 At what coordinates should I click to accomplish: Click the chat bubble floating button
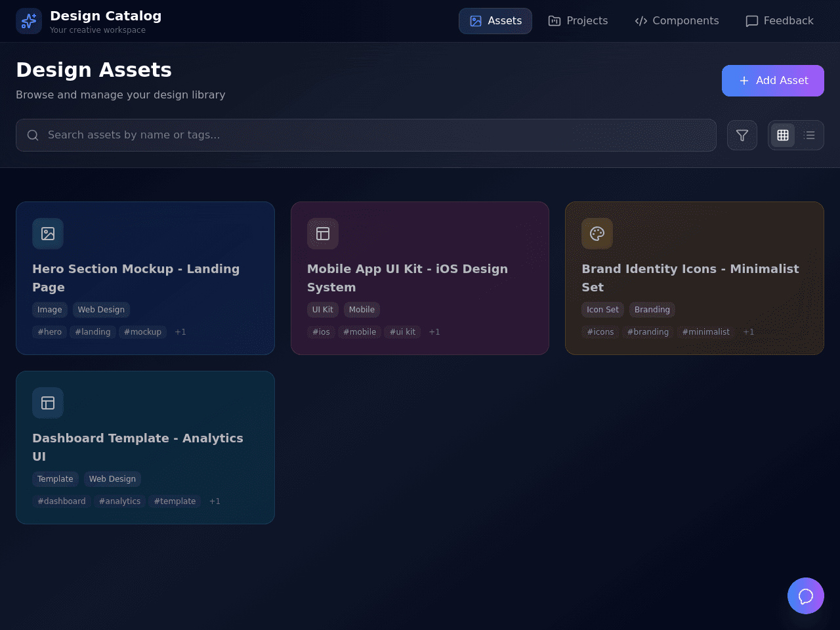point(806,596)
